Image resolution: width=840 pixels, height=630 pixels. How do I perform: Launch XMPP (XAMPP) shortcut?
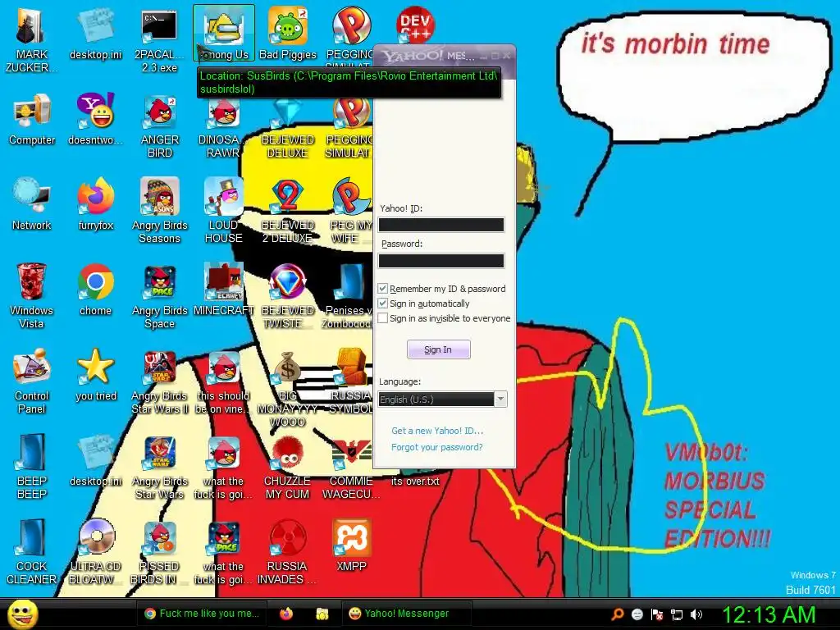click(x=351, y=545)
